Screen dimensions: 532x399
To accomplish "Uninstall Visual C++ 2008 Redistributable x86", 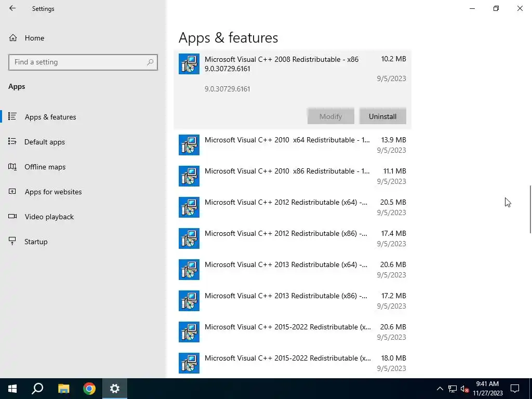I will click(383, 116).
